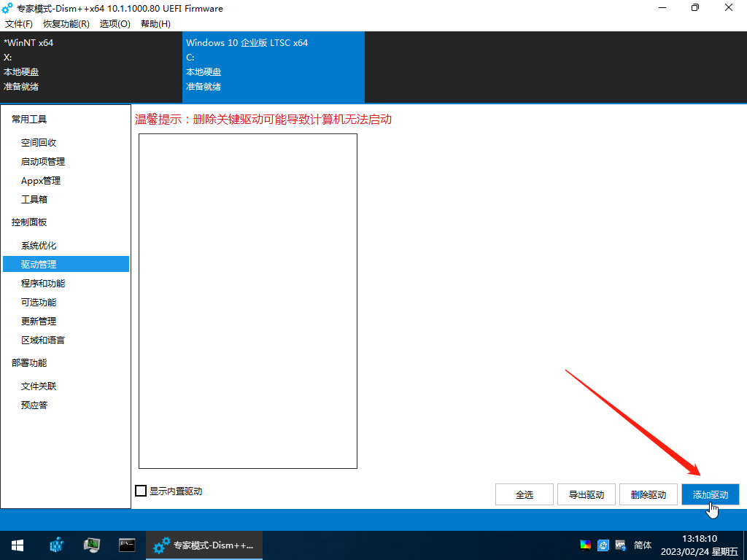Image resolution: width=747 pixels, height=560 pixels.
Task: Open the blue cube app in taskbar
Action: tap(57, 545)
